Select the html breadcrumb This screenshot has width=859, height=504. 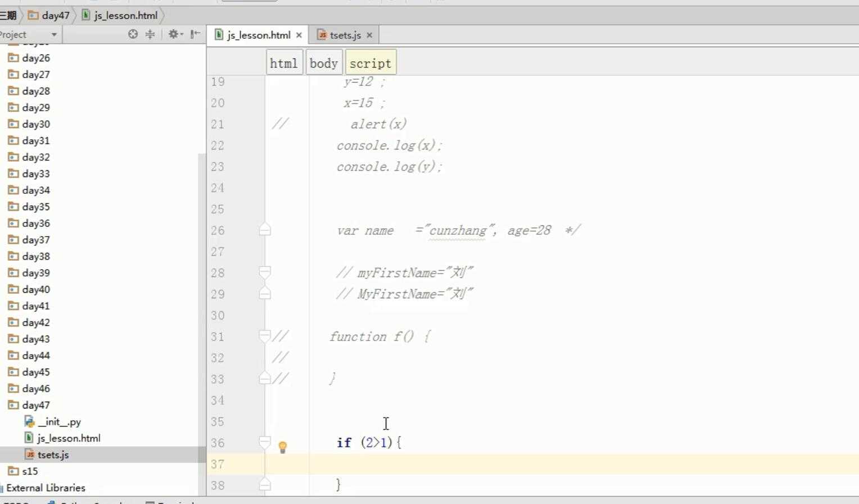coord(284,63)
